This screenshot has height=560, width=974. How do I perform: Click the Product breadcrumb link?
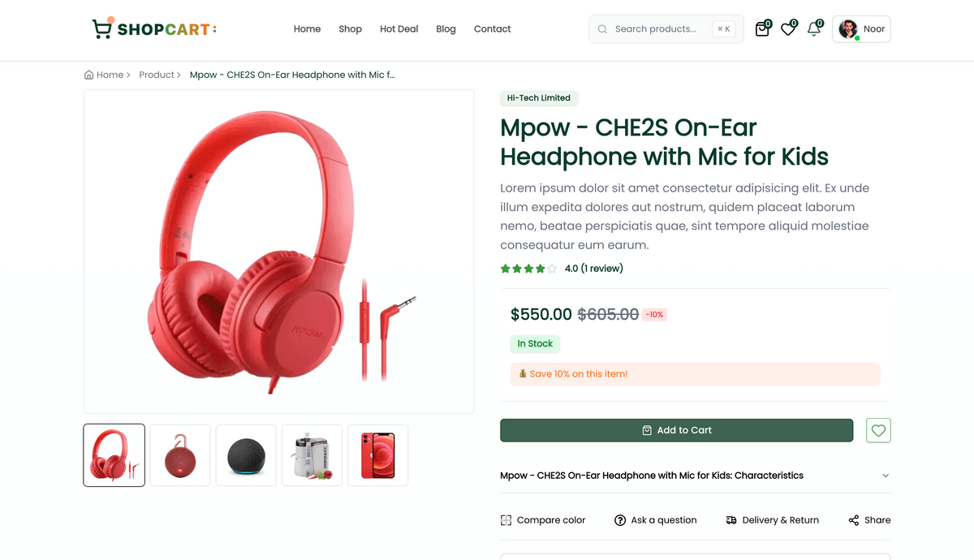point(157,75)
